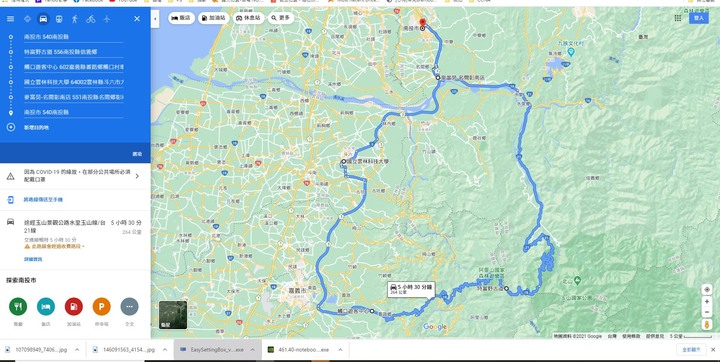Expand options for 107098949_7406...jpg download
The image size is (720, 362).
point(77,350)
